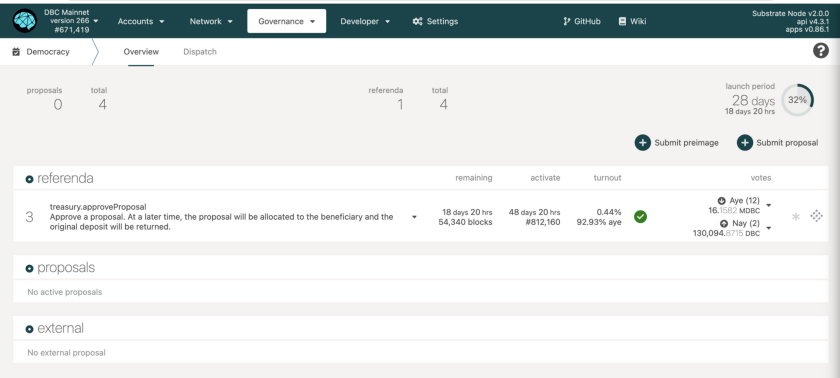Click the Nay up-arrow circle icon

click(x=724, y=224)
